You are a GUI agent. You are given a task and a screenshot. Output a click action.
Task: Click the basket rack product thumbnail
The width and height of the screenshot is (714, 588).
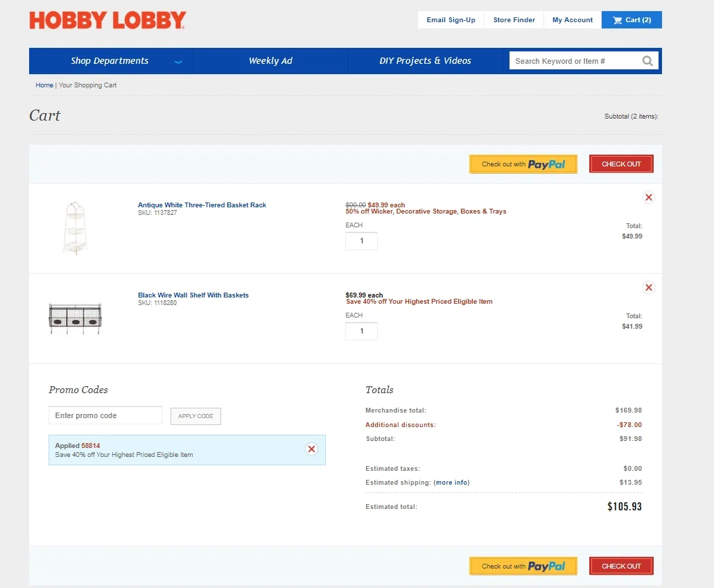75,227
